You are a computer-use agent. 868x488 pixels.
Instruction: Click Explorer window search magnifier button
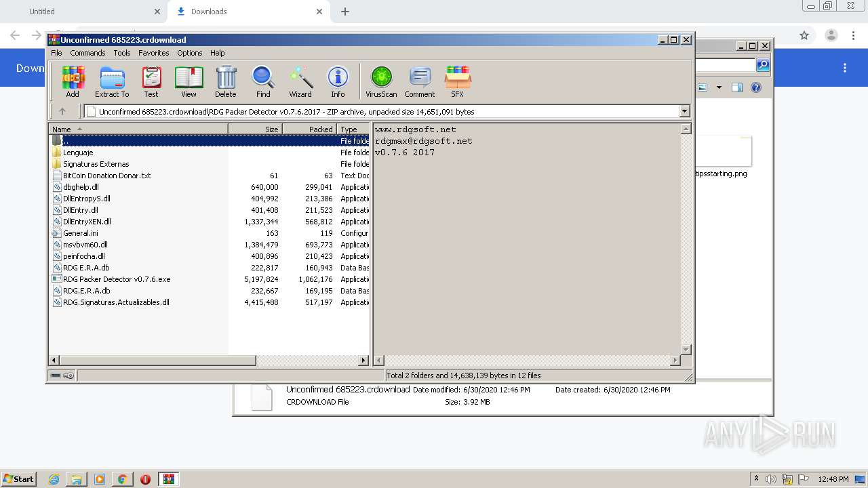point(763,65)
